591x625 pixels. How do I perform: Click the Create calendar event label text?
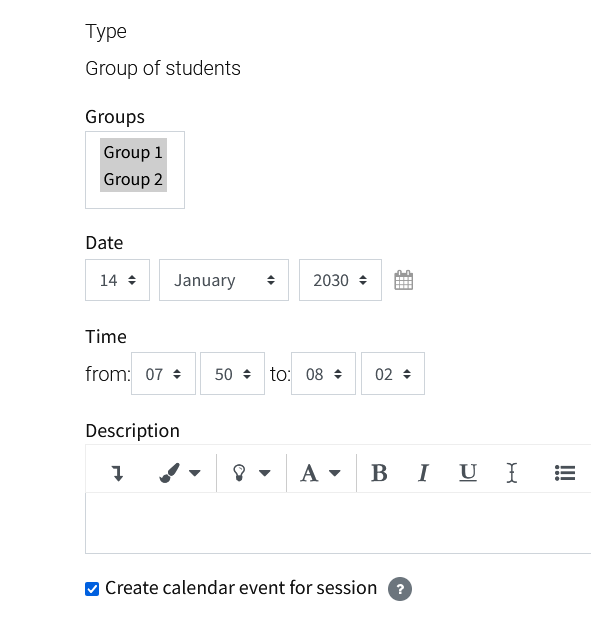click(x=241, y=588)
